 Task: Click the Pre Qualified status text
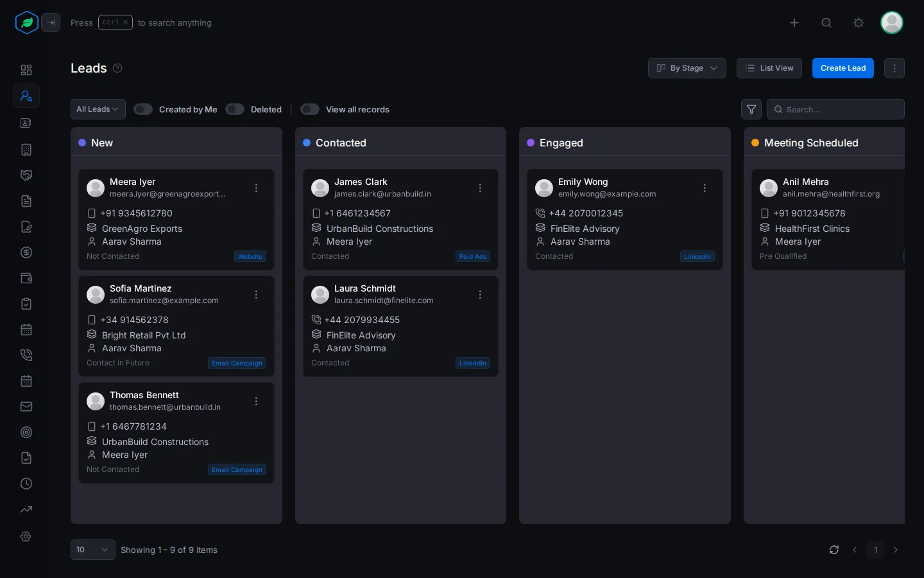coord(783,256)
